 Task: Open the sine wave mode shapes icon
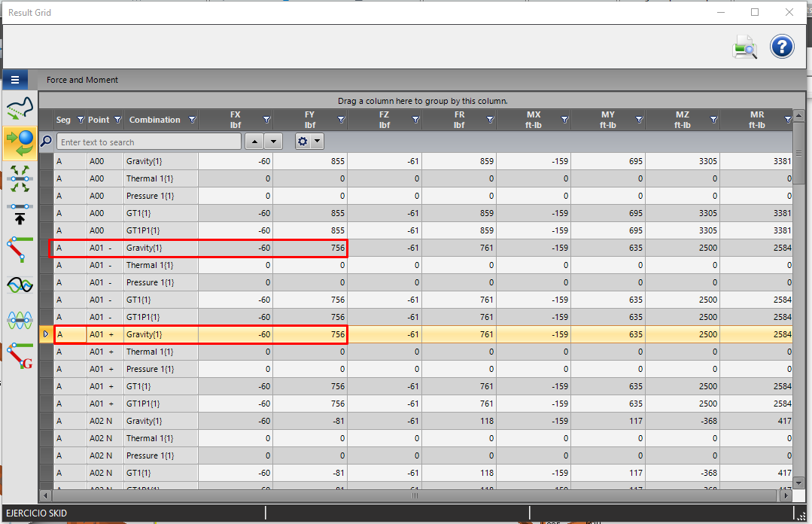click(x=20, y=285)
